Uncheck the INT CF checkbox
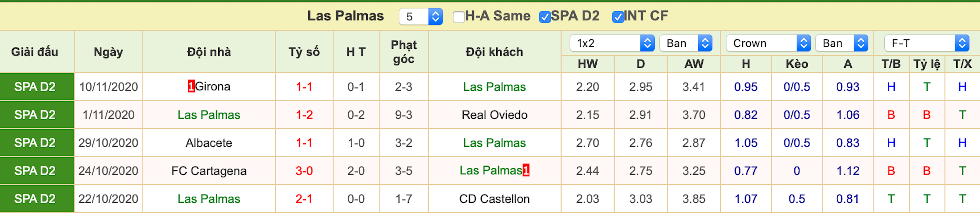This screenshot has height=217, width=980. coord(618,17)
